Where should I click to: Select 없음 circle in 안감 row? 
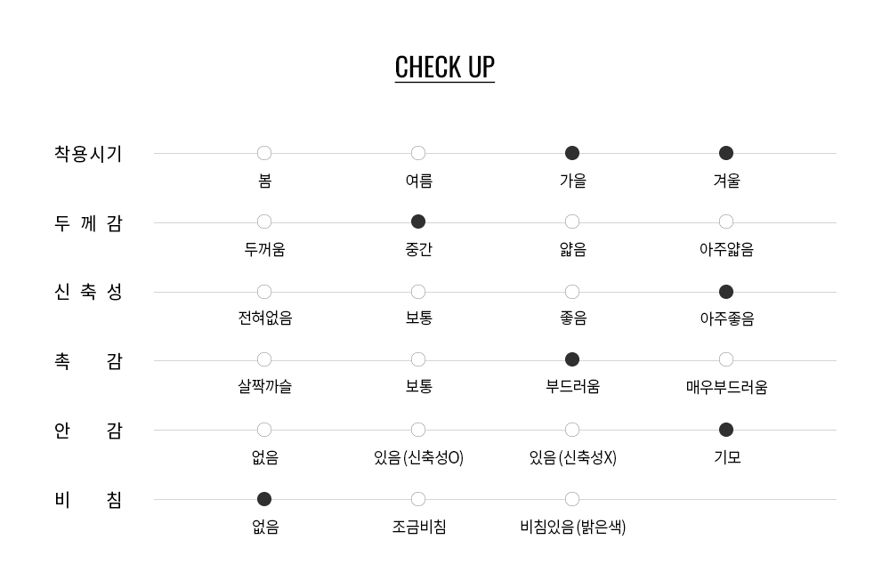pos(264,430)
